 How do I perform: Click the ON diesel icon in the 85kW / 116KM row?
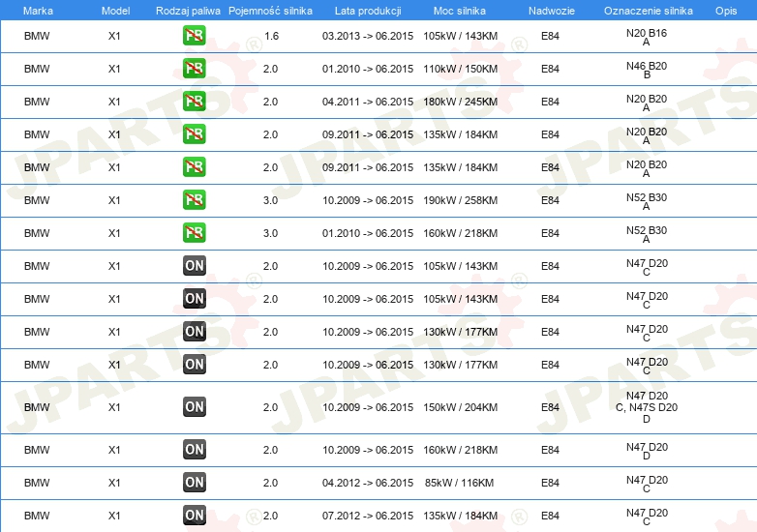click(194, 483)
